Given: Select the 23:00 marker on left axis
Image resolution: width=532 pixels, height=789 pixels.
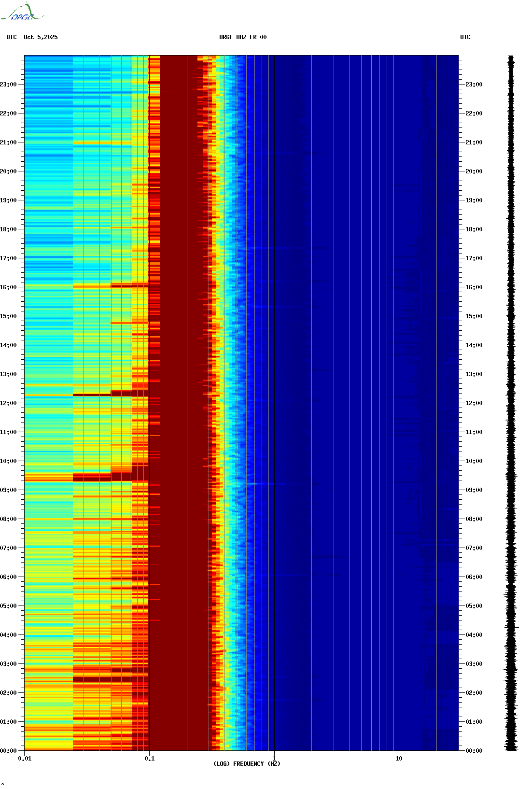Looking at the screenshot, I should pos(8,85).
